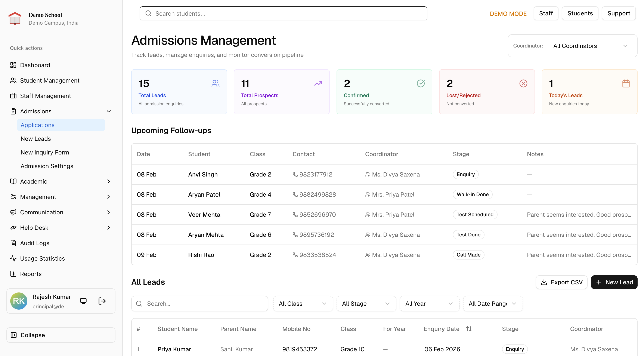Click the logout icon beside Rajesh Kumar

coord(102,301)
